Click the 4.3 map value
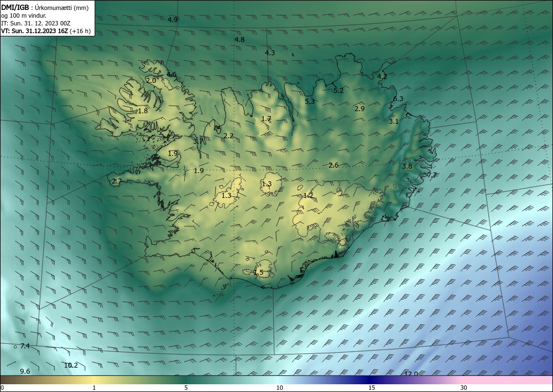Image resolution: width=553 pixels, height=392 pixels. [x=270, y=53]
